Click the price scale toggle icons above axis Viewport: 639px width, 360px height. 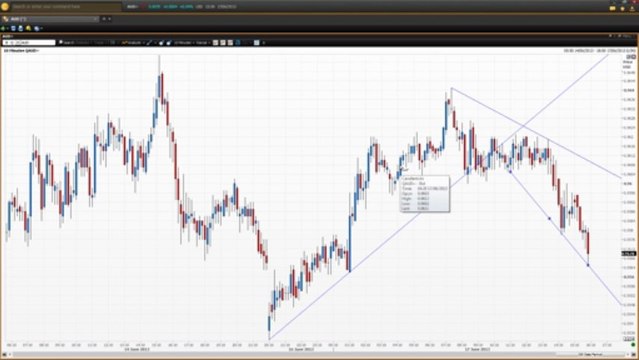click(x=631, y=57)
